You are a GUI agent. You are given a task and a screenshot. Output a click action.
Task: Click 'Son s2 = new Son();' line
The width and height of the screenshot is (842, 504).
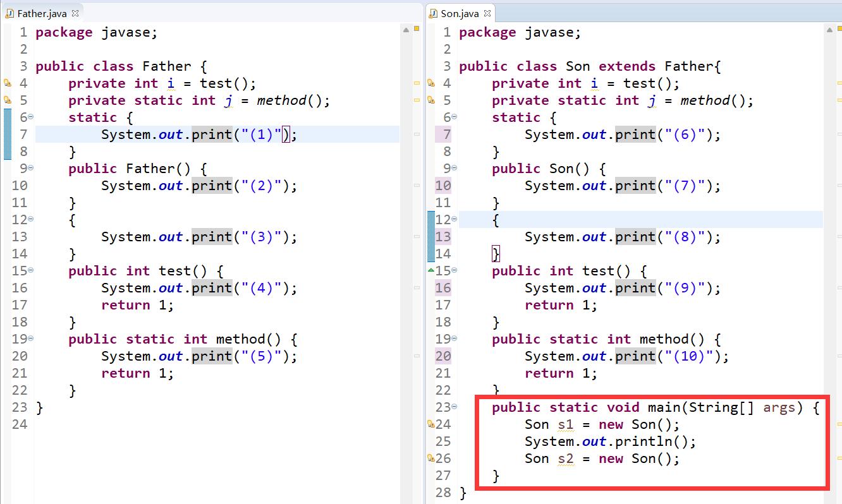[602, 459]
